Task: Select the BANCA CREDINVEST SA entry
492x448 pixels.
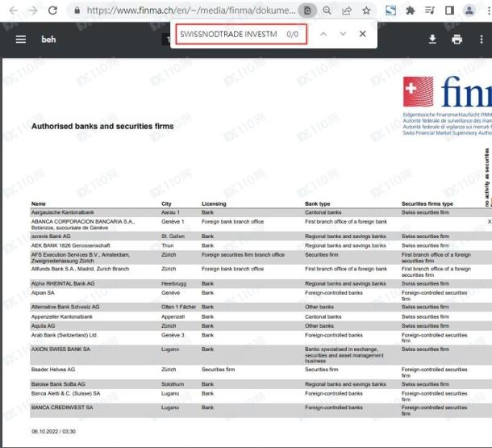Action: 62,408
